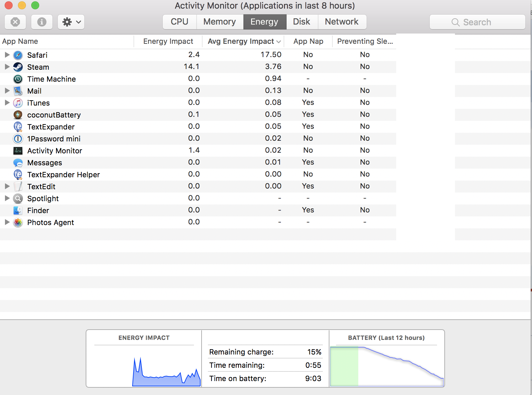Select the Messages row name
The image size is (532, 395).
[x=44, y=163]
